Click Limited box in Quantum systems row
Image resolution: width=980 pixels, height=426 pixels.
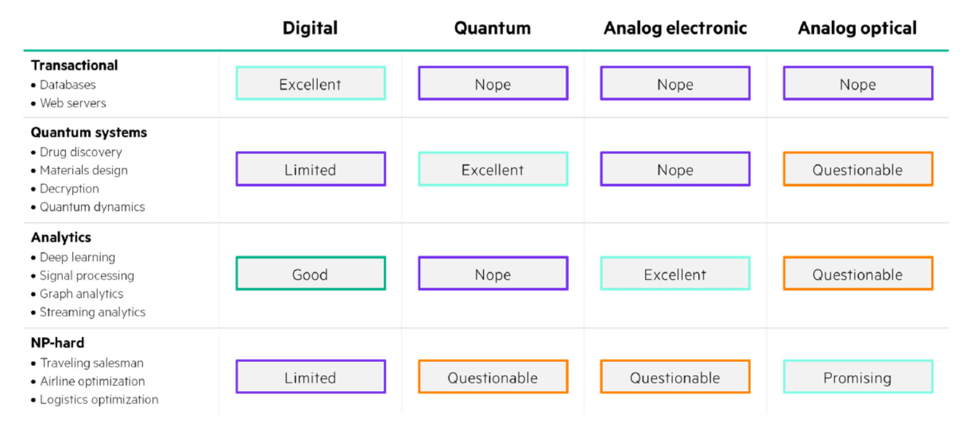[x=310, y=169]
